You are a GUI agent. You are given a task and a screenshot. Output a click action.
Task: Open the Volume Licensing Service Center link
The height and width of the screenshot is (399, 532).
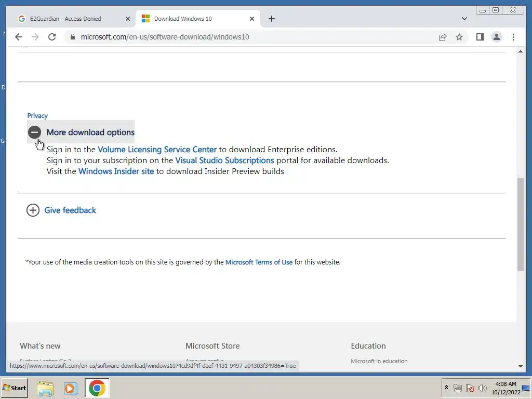tap(157, 149)
